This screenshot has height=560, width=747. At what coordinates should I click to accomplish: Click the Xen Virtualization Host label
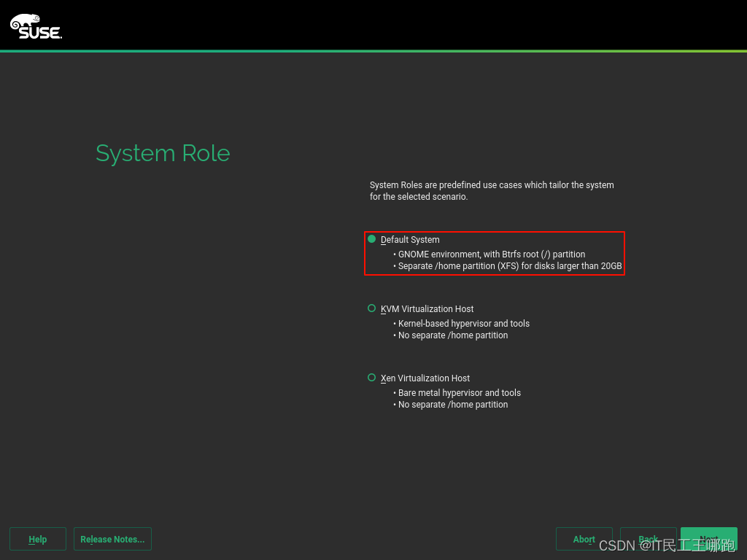coord(425,378)
